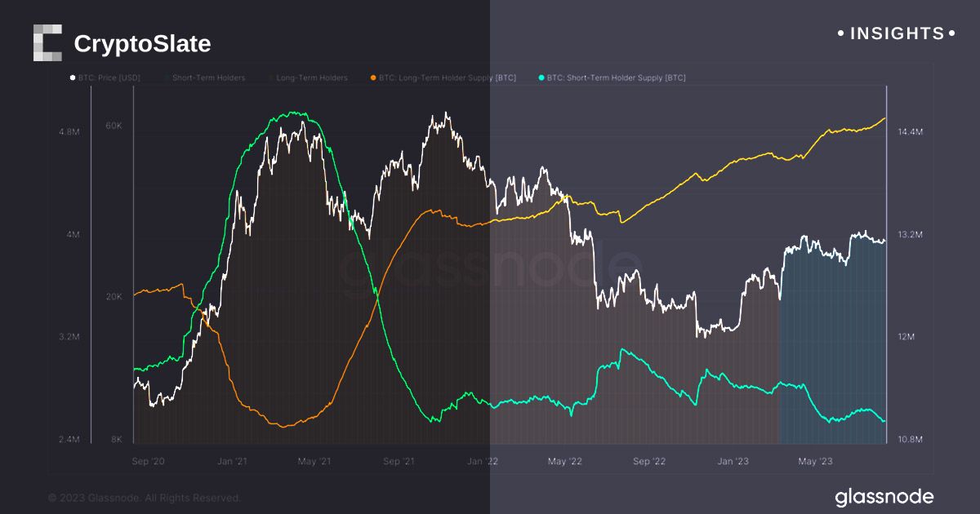Image resolution: width=980 pixels, height=514 pixels.
Task: Click the Glassnode copyright notice text
Action: click(145, 498)
